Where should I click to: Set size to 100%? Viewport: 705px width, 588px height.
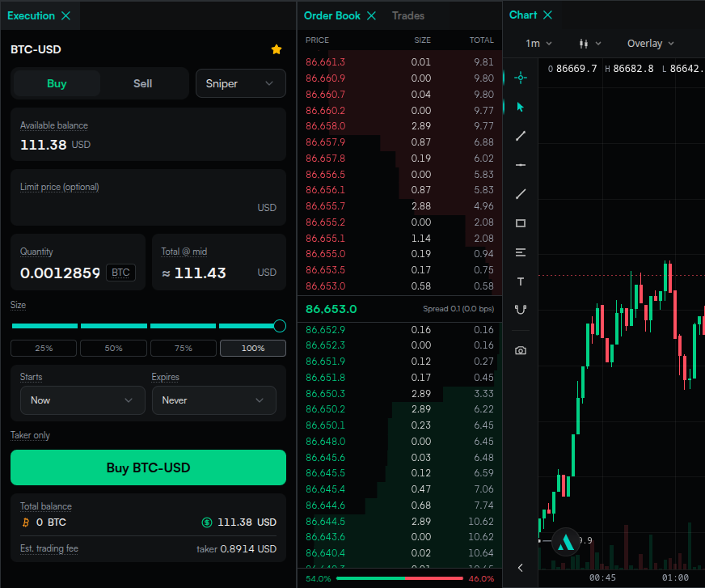(x=253, y=349)
